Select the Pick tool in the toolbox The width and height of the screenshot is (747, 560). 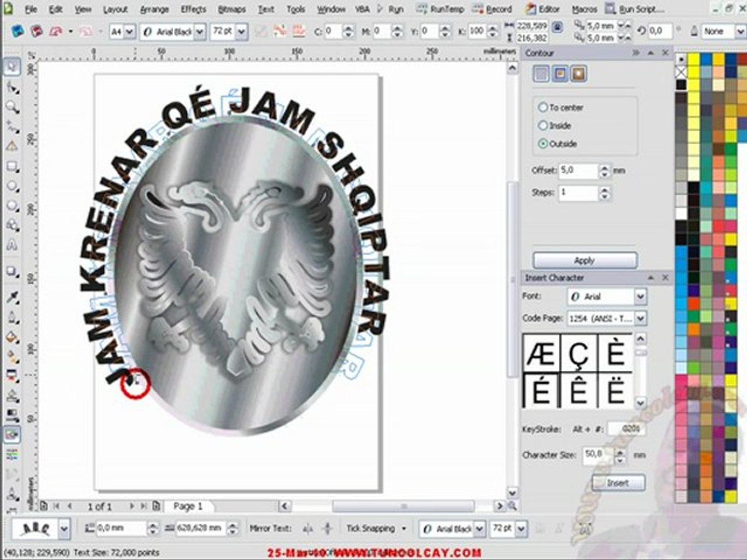12,66
